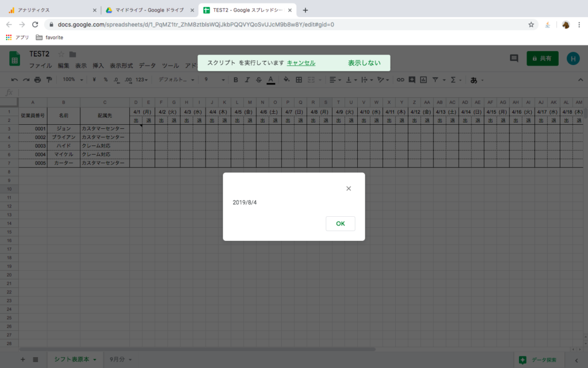Image resolution: width=588 pixels, height=368 pixels.
Task: Click 表示しない to dismiss script notice
Action: (x=364, y=63)
